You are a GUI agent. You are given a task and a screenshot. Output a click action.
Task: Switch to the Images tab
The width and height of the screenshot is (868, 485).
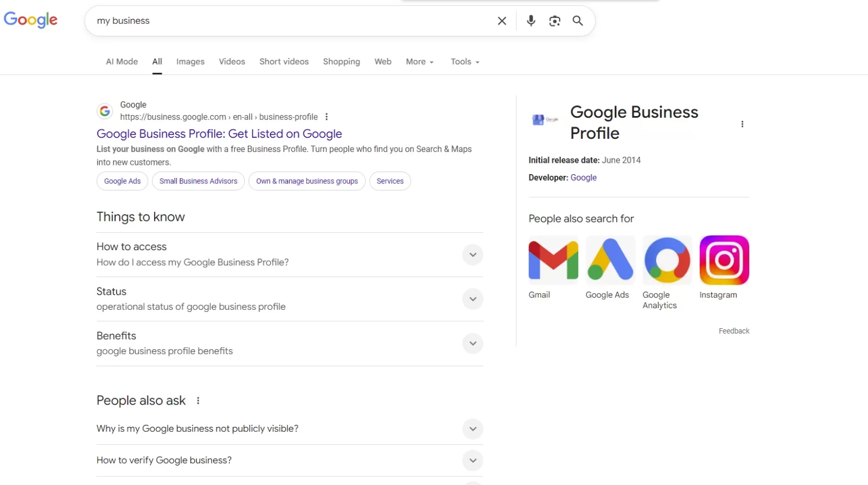click(190, 62)
